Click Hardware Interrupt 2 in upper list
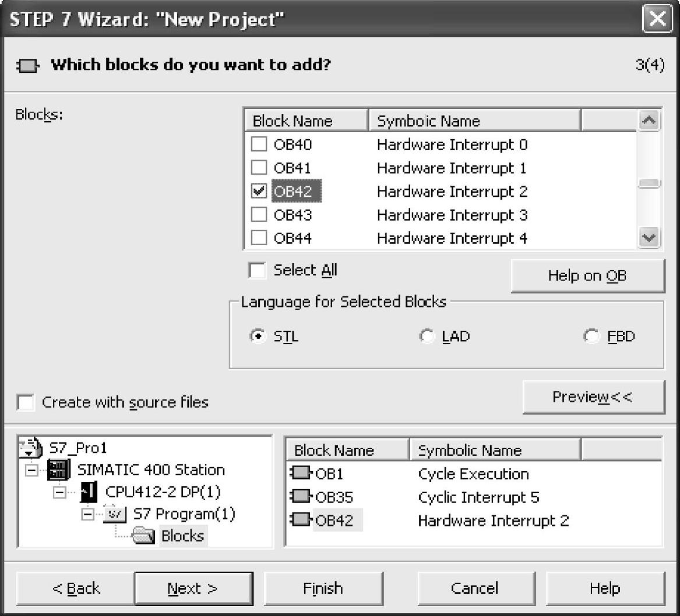680x616 pixels. tap(452, 192)
